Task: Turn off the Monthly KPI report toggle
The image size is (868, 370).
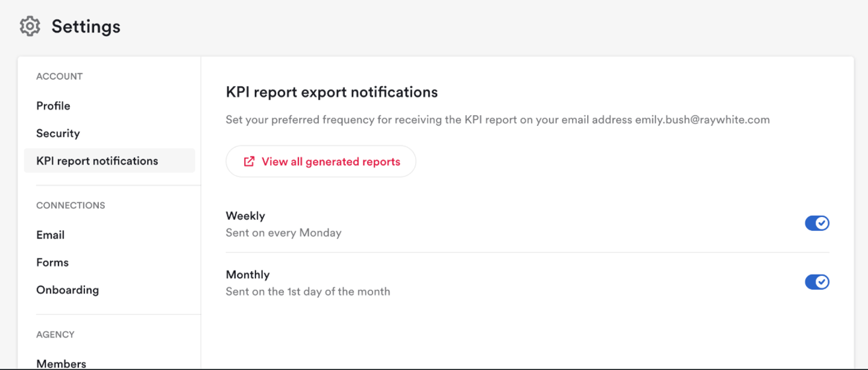Action: click(x=817, y=282)
